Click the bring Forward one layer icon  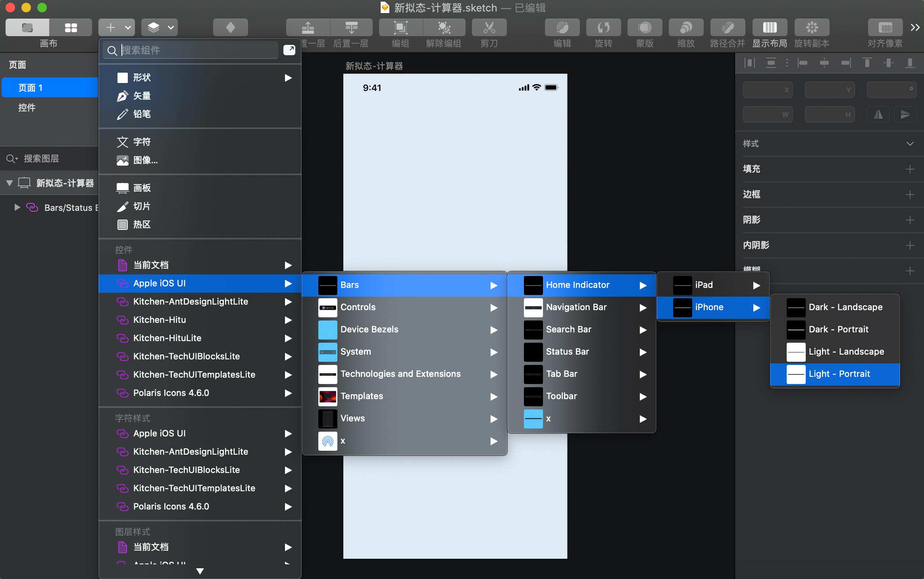pos(308,27)
